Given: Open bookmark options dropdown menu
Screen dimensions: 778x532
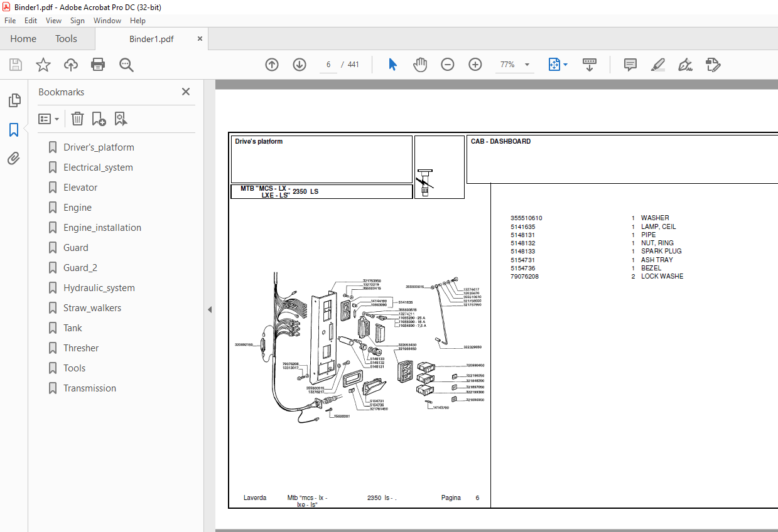Looking at the screenshot, I should pyautogui.click(x=49, y=119).
